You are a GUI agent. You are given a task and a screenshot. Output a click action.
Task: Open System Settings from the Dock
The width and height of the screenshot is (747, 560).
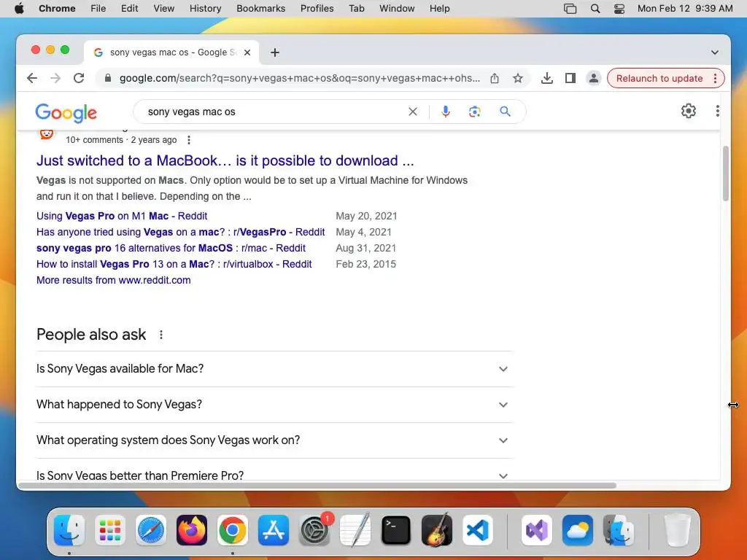tap(314, 530)
